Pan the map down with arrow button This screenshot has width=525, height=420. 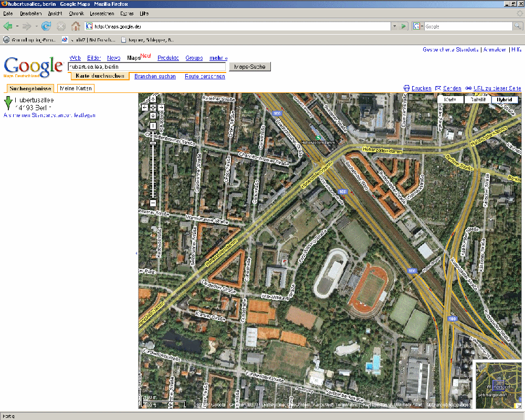coord(153,115)
